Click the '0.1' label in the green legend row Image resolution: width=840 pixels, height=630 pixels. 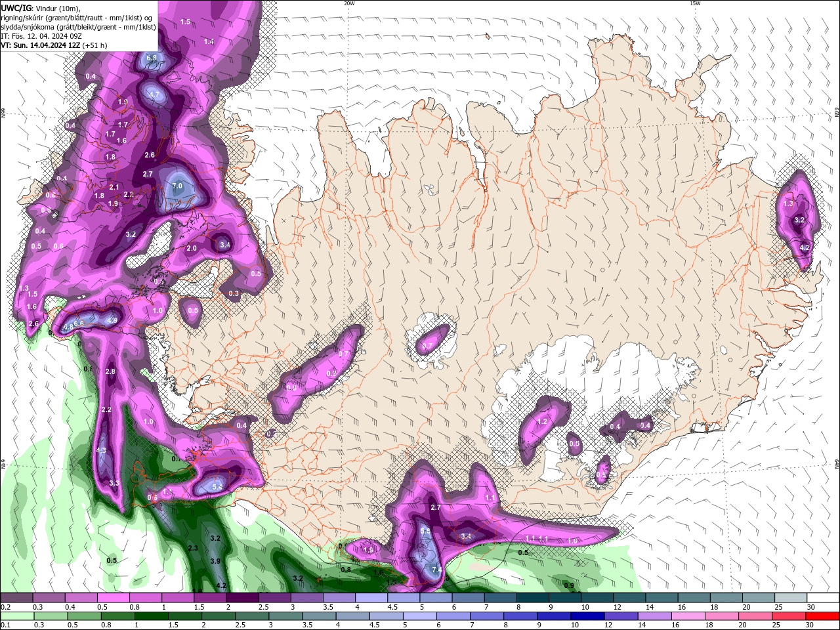tap(6, 625)
